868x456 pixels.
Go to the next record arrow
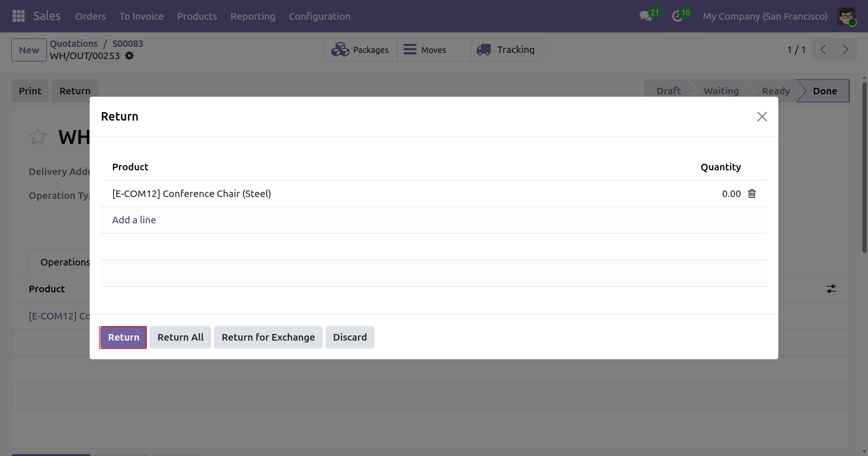point(845,50)
